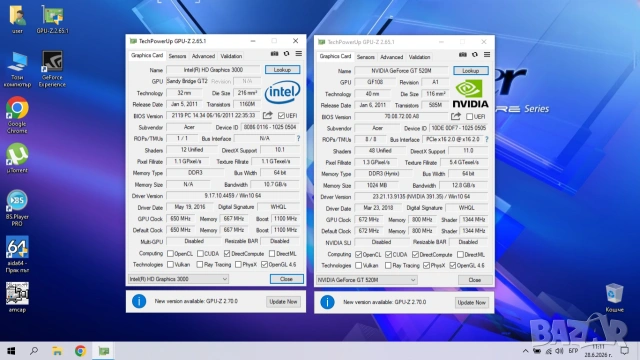
Task: Show hidden system tray icons chevron
Action: [x=525, y=351]
